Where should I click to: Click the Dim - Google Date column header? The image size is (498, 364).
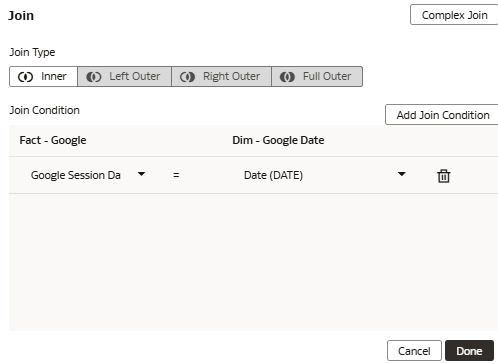(278, 140)
